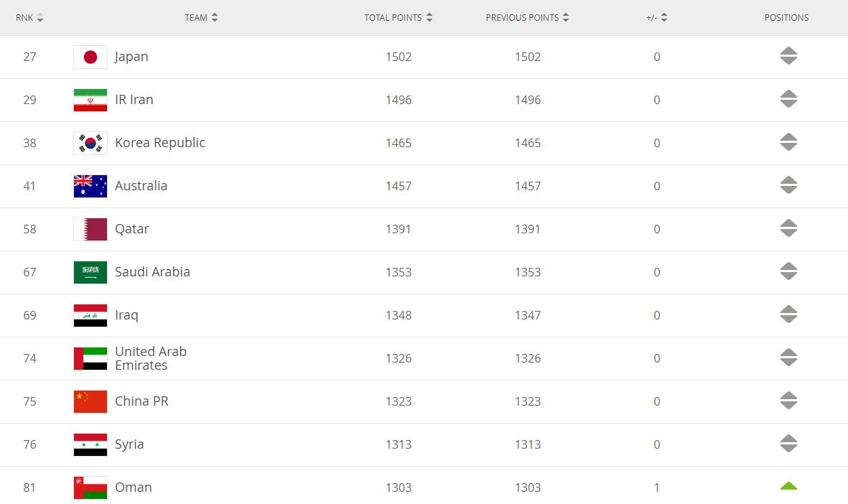Open the United Arab Emirates team link
Viewport: 848px width, 504px height.
[x=150, y=358]
